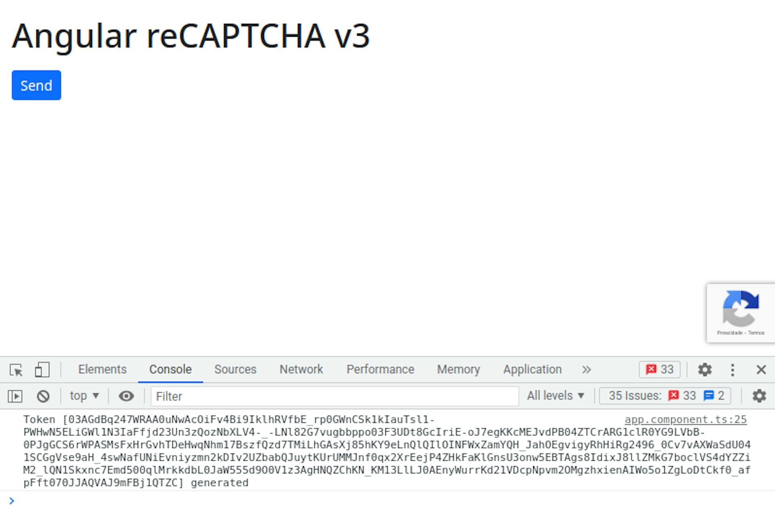Image resolution: width=775 pixels, height=532 pixels.
Task: Open the 35 Issues summary button
Action: point(665,396)
